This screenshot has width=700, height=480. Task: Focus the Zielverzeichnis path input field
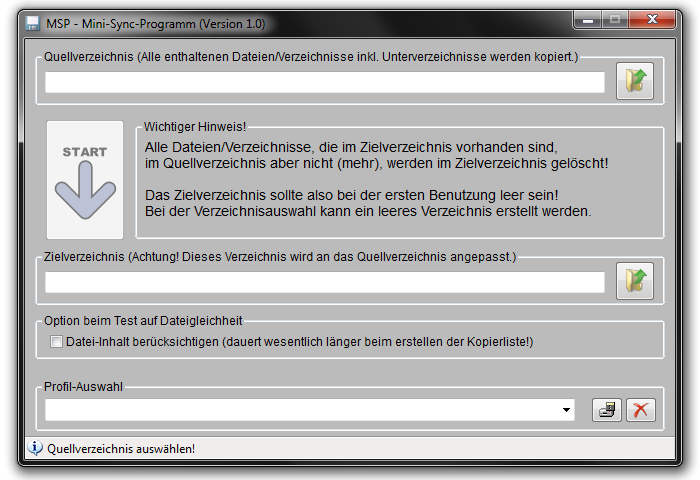coord(324,283)
